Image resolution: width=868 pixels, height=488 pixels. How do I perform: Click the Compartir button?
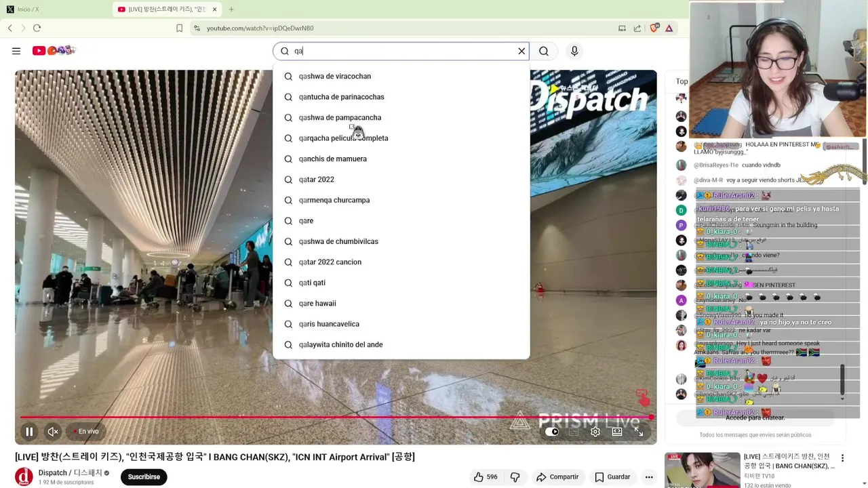point(557,477)
